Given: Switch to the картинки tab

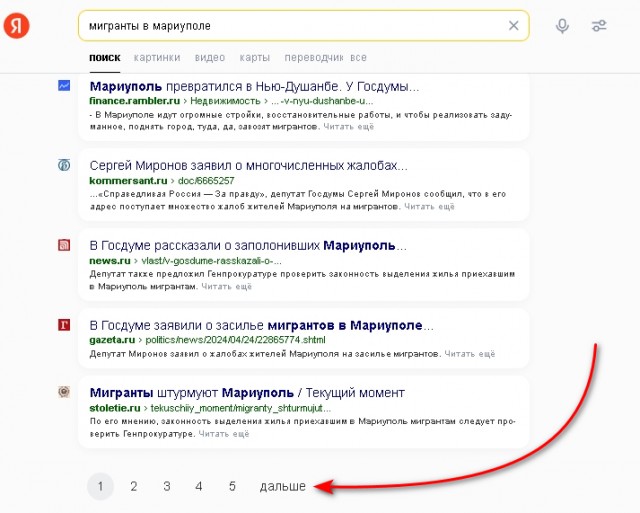Looking at the screenshot, I should point(157,58).
